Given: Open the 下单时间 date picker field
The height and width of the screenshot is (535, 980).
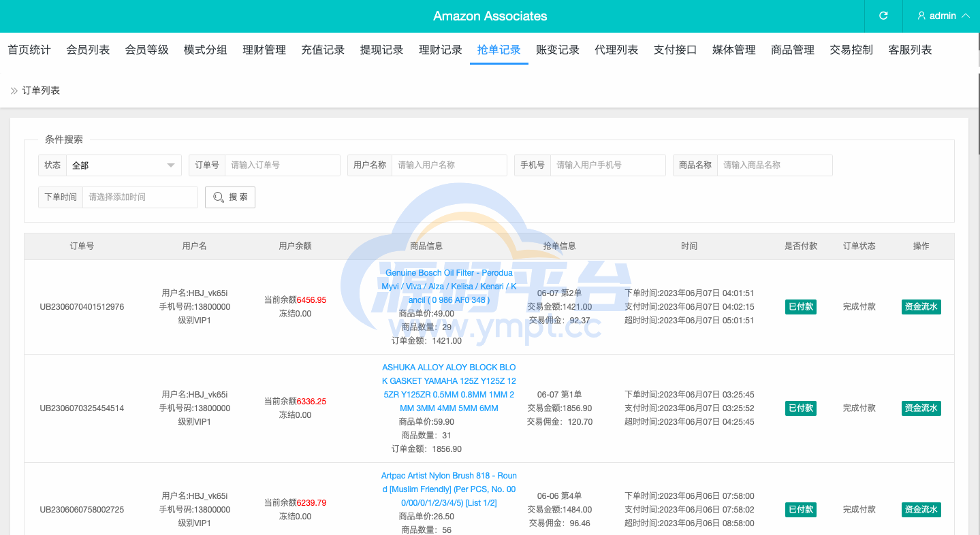Looking at the screenshot, I should (x=140, y=197).
